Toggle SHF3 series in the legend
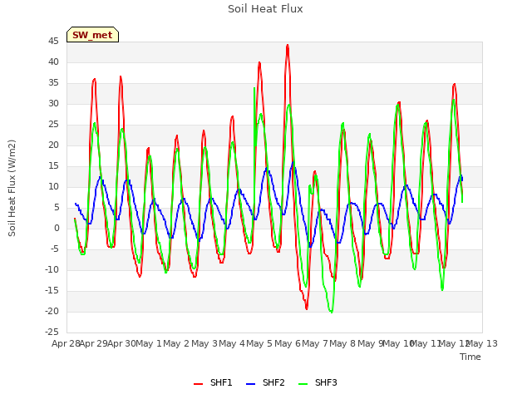 click(318, 382)
